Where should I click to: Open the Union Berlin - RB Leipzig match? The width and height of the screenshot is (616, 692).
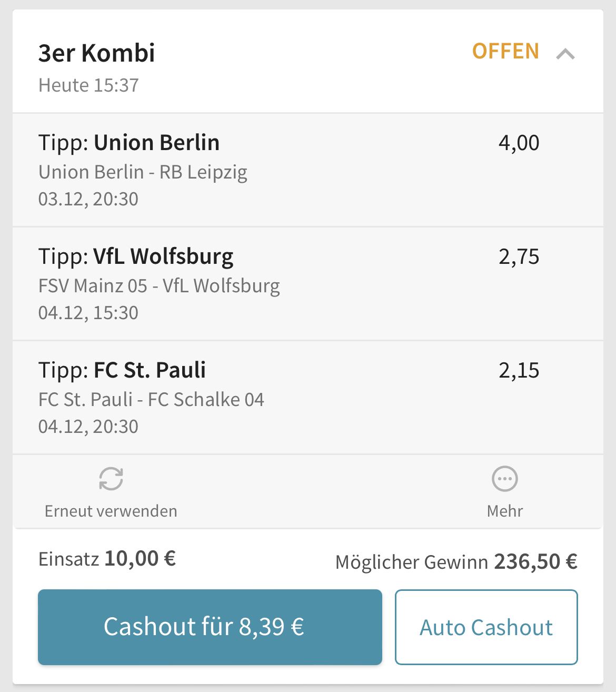click(143, 172)
